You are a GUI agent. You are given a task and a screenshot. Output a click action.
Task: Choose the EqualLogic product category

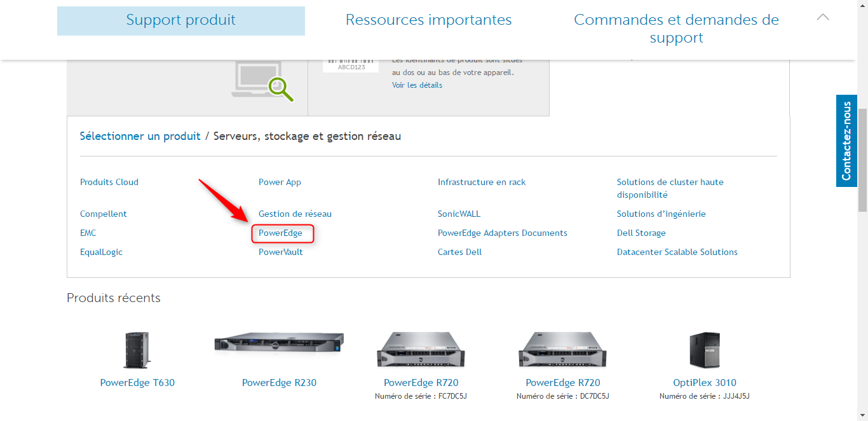point(101,252)
